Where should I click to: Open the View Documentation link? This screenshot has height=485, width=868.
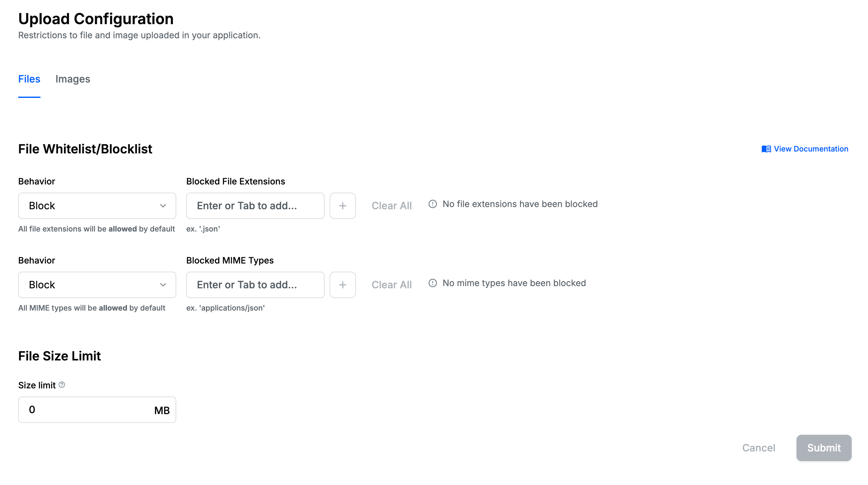tap(811, 149)
